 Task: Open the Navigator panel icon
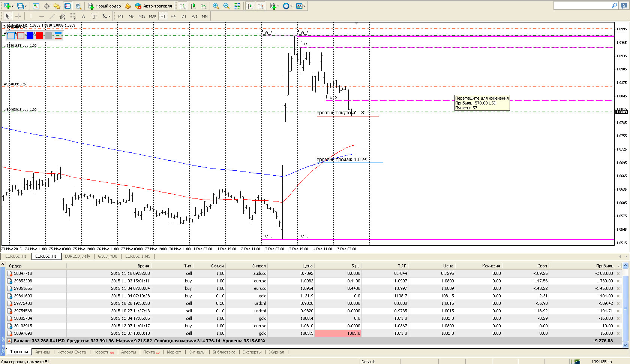[x=57, y=6]
